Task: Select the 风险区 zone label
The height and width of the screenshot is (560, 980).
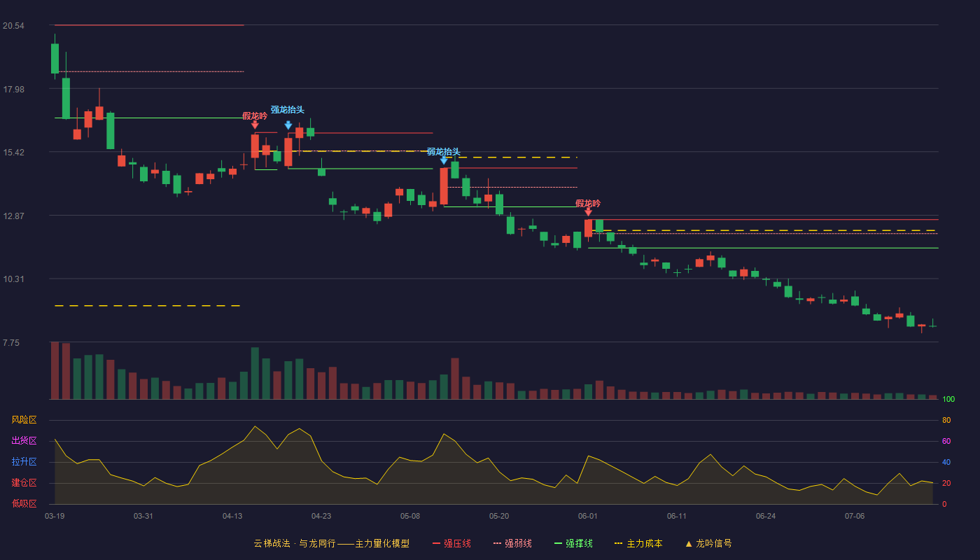Action: pyautogui.click(x=24, y=420)
